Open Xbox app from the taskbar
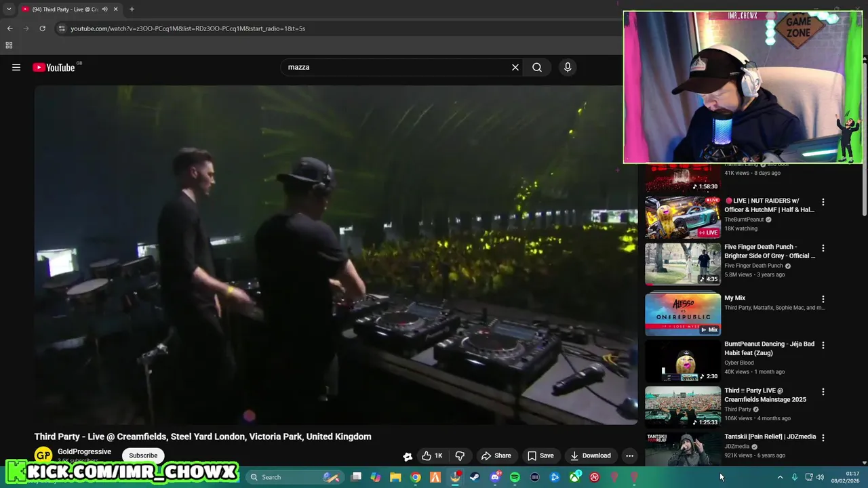The width and height of the screenshot is (868, 488). [x=575, y=477]
